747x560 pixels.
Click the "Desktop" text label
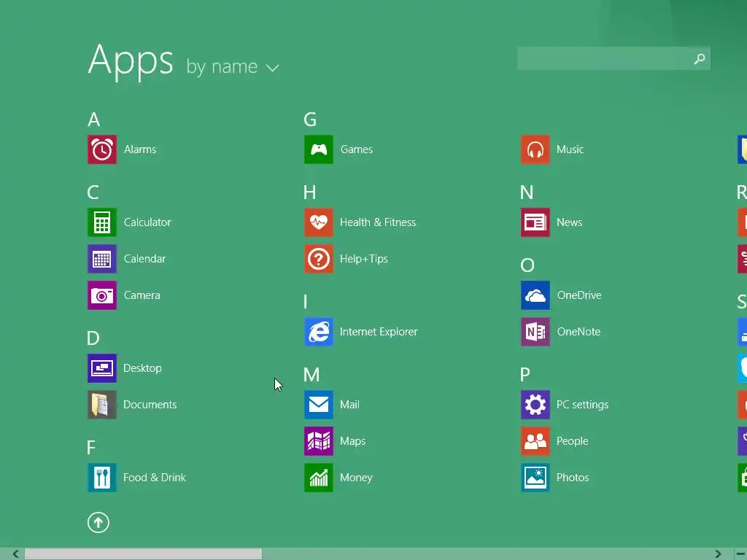pos(142,368)
